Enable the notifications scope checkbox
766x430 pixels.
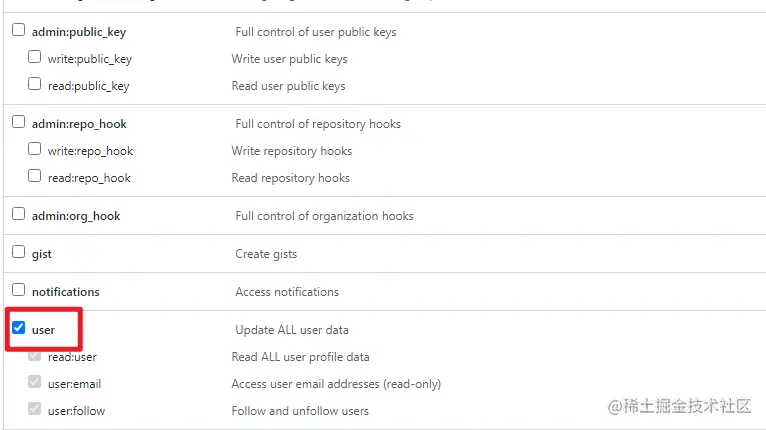(18, 291)
